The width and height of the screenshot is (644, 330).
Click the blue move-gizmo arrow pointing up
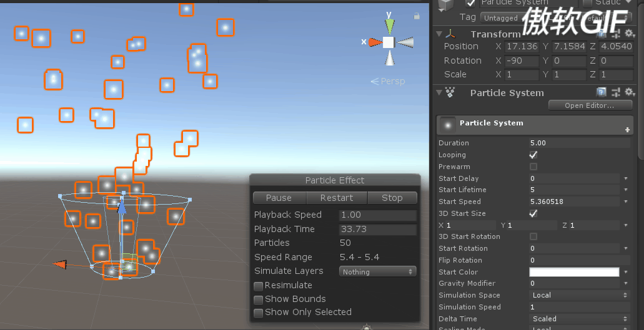point(122,206)
